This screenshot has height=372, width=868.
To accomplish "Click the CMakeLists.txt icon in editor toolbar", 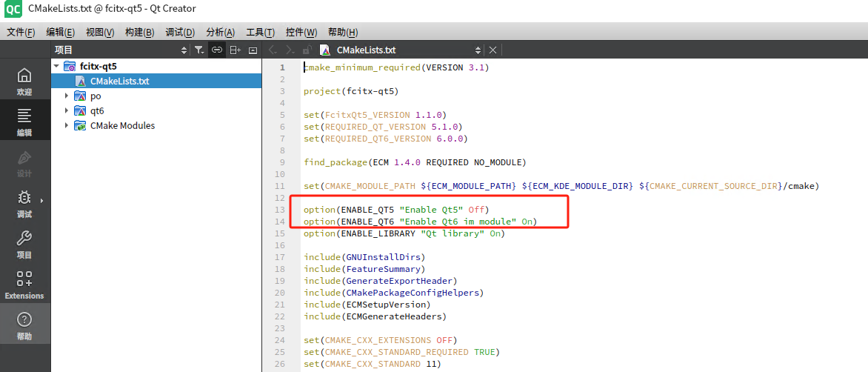I will point(326,50).
